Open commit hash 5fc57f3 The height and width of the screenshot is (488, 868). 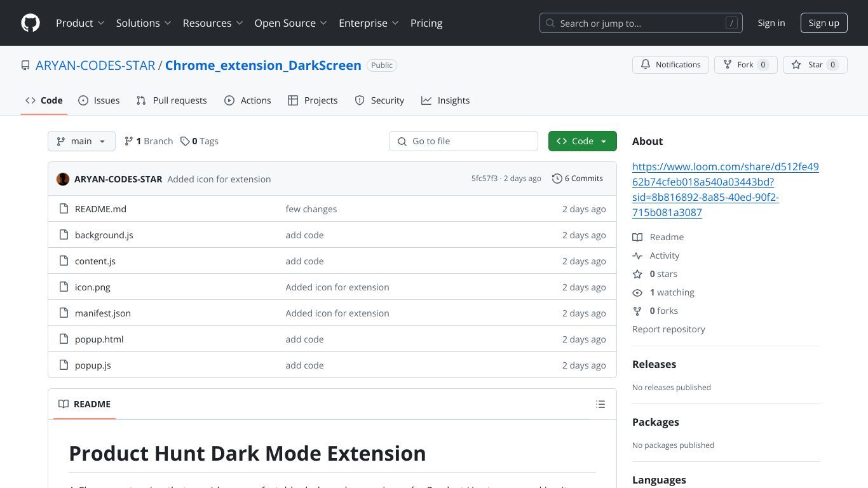tap(484, 179)
